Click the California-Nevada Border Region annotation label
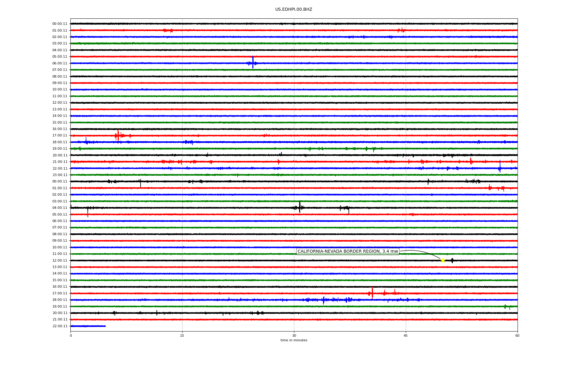The width and height of the screenshot is (588, 368). [x=348, y=251]
